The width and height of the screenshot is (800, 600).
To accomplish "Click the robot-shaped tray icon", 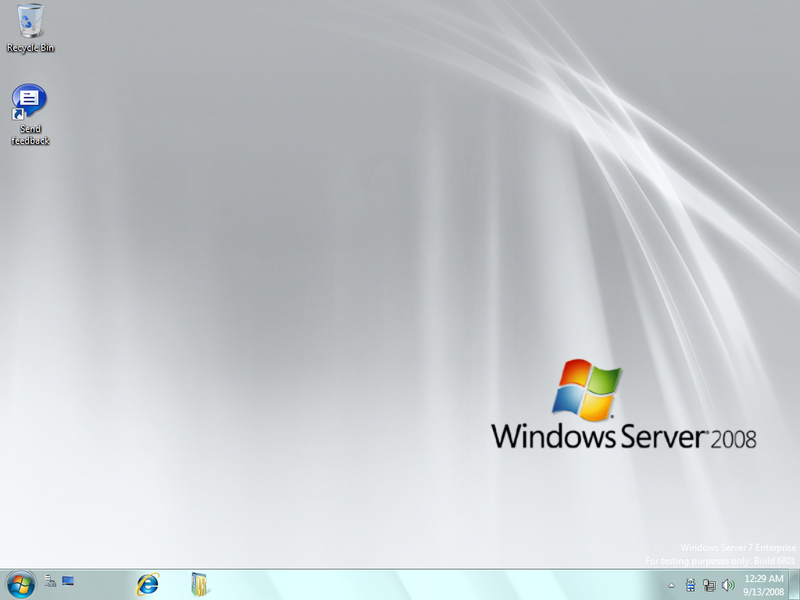I will 690,585.
